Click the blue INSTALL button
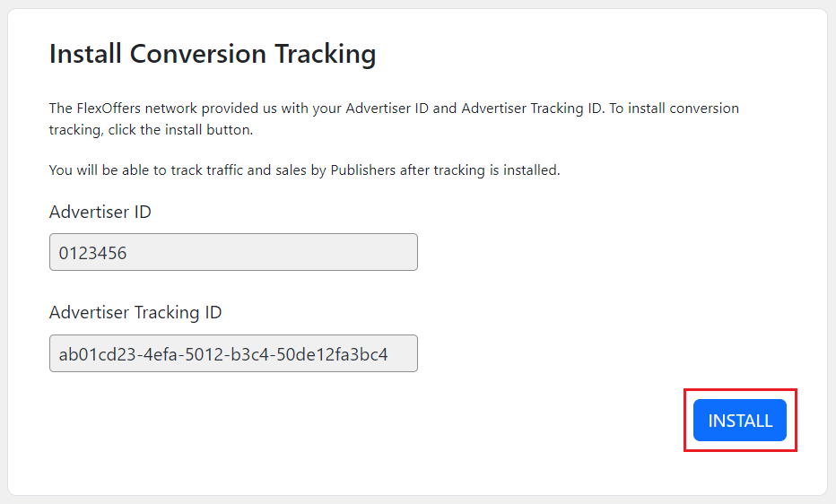Viewport: 836px width, 504px height. pos(739,421)
